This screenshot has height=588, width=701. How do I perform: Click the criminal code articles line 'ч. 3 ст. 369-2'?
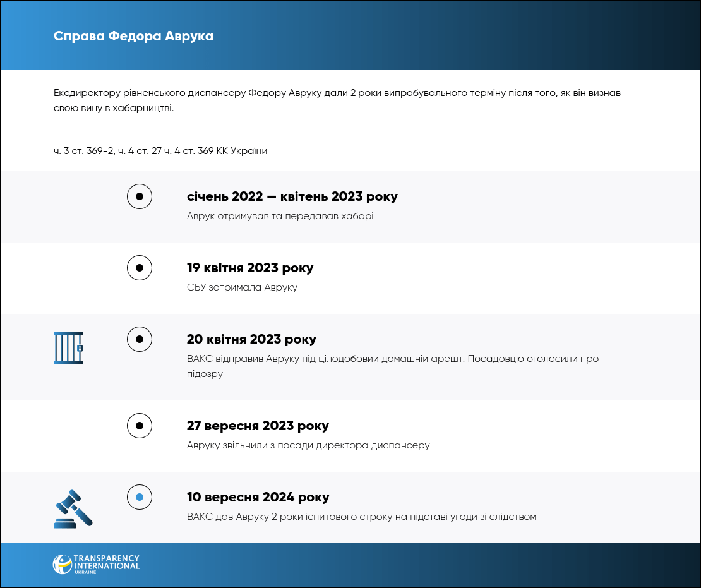[160, 151]
